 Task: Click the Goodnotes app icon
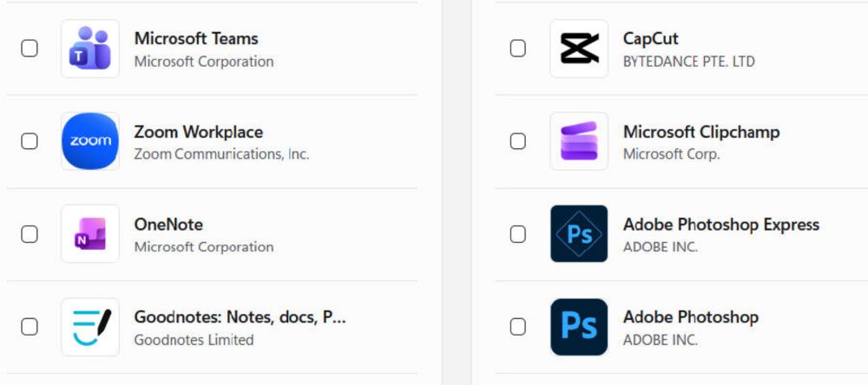[90, 327]
